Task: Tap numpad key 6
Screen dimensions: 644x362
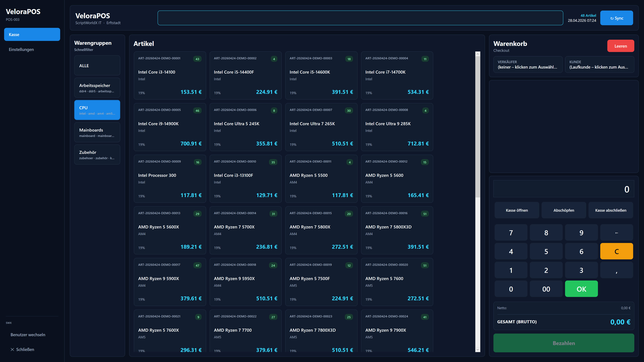Action: coord(581,251)
